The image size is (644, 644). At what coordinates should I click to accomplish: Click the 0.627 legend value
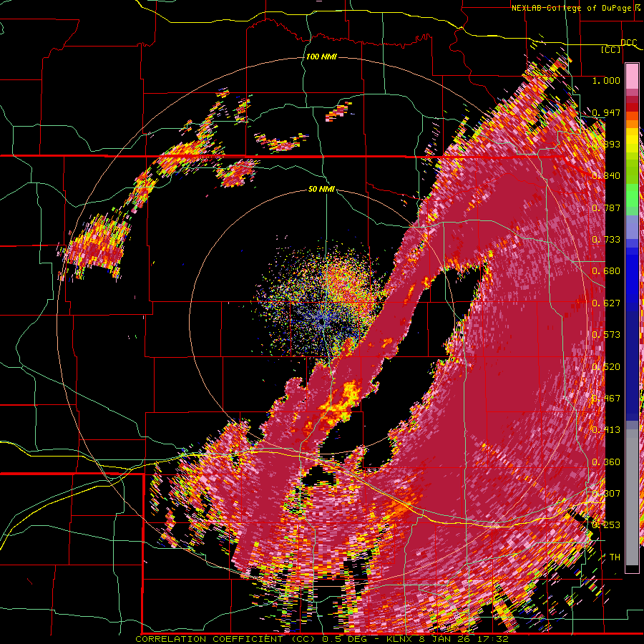tap(606, 303)
